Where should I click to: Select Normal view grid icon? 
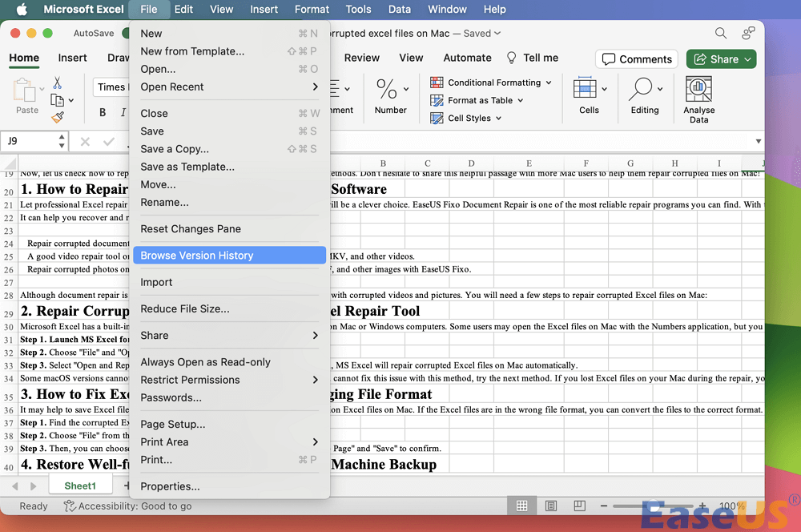coord(521,506)
